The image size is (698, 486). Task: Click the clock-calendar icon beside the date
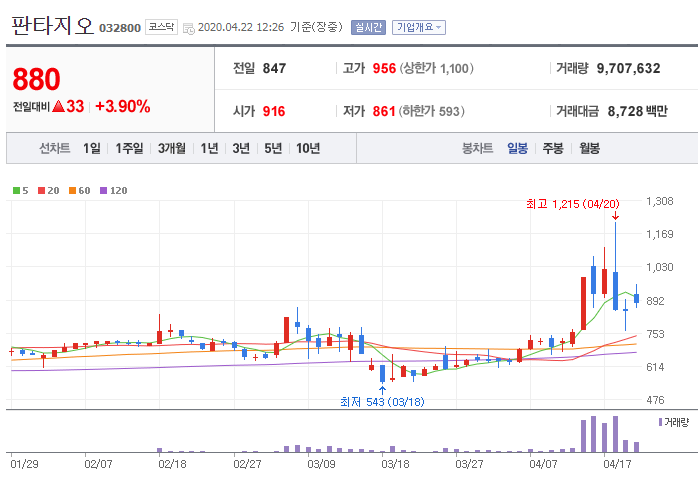188,28
